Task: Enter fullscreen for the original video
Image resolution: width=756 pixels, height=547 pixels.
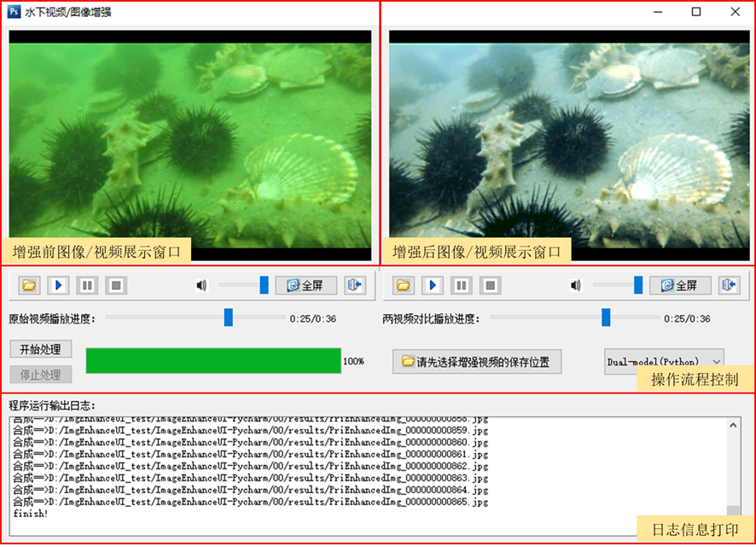Action: (304, 285)
